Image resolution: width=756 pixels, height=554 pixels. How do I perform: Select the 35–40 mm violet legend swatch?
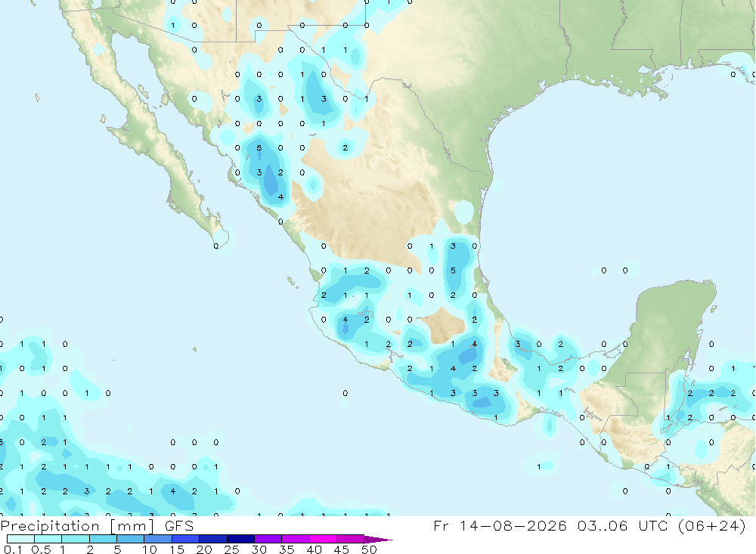click(x=296, y=539)
